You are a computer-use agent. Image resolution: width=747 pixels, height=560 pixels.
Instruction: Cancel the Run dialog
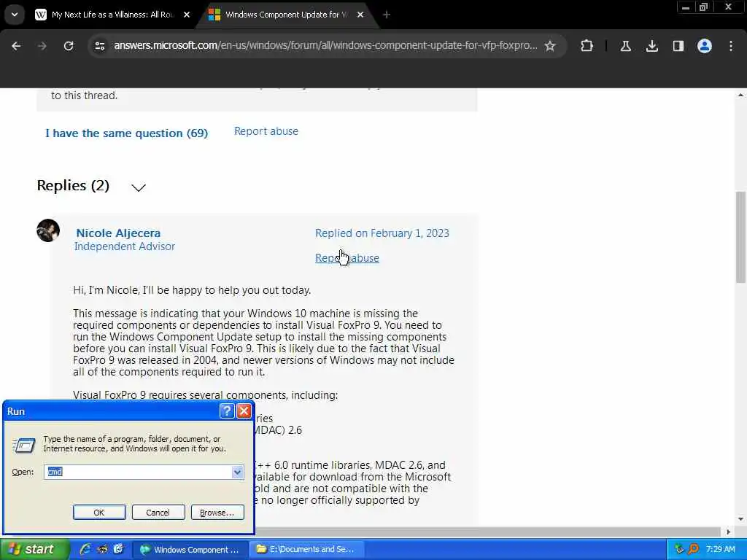click(158, 513)
